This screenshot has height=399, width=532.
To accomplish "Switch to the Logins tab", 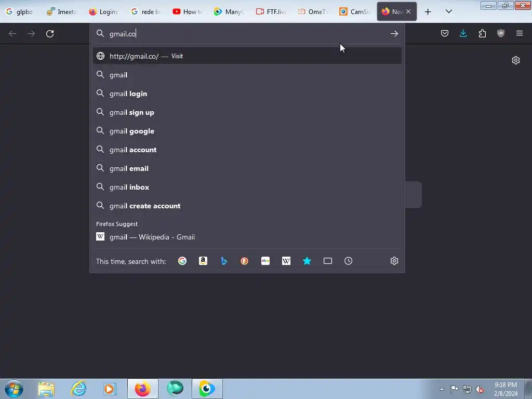I will point(104,12).
